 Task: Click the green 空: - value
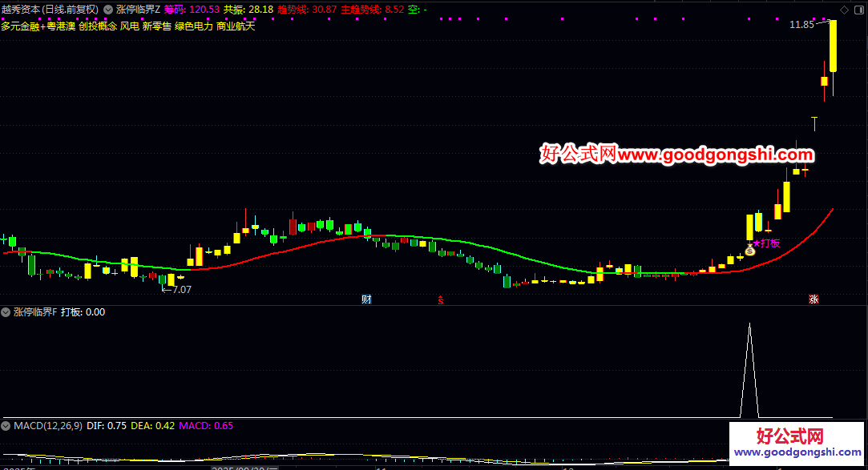[x=418, y=10]
